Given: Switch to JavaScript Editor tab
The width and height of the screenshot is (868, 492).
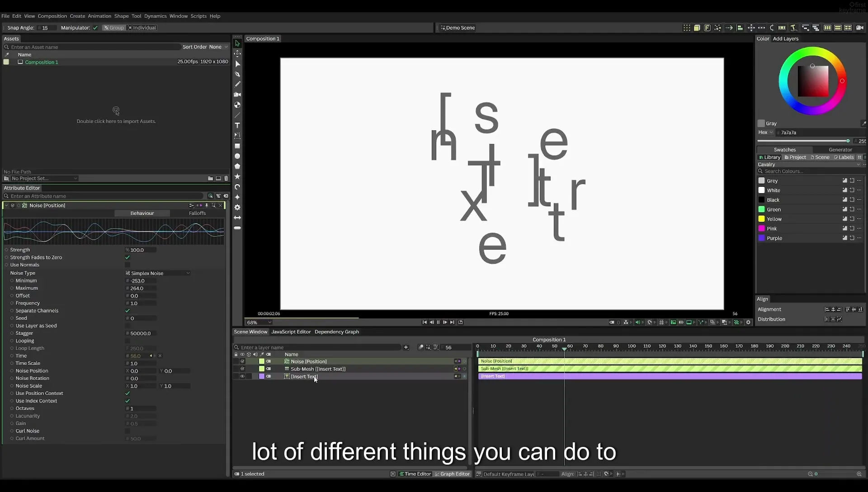Looking at the screenshot, I should click(291, 332).
